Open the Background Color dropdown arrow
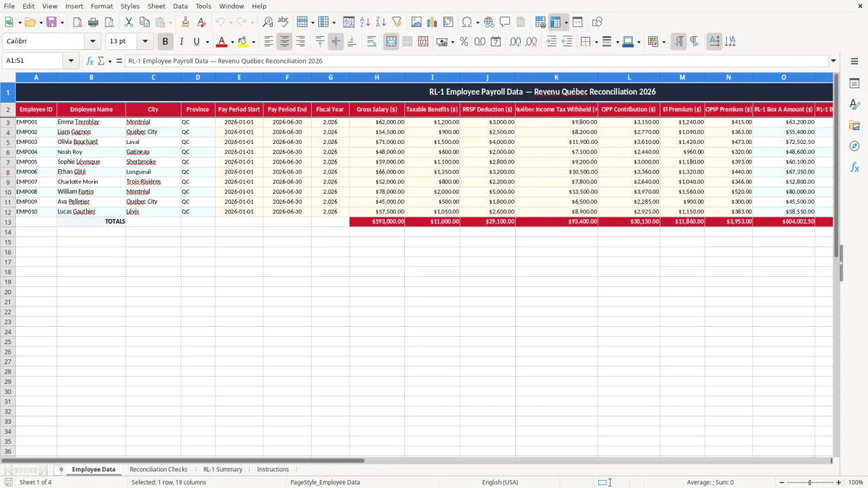This screenshot has height=488, width=868. pos(254,42)
